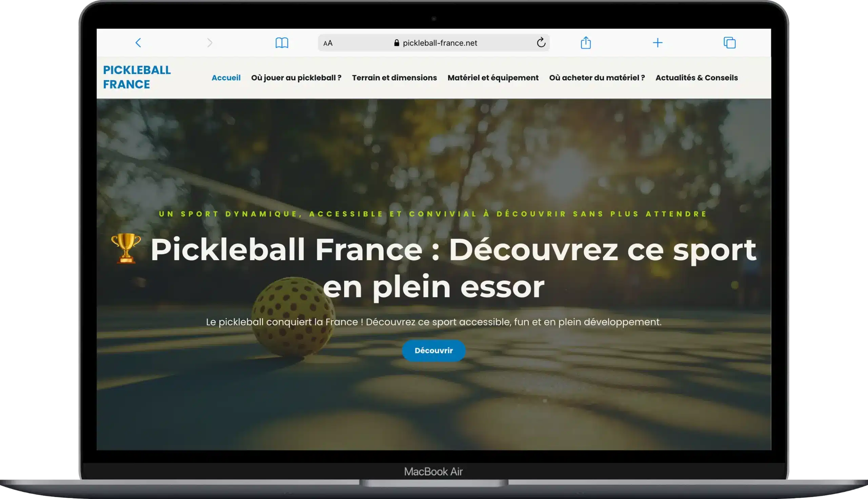Tap the AA reader text-size button

(328, 43)
